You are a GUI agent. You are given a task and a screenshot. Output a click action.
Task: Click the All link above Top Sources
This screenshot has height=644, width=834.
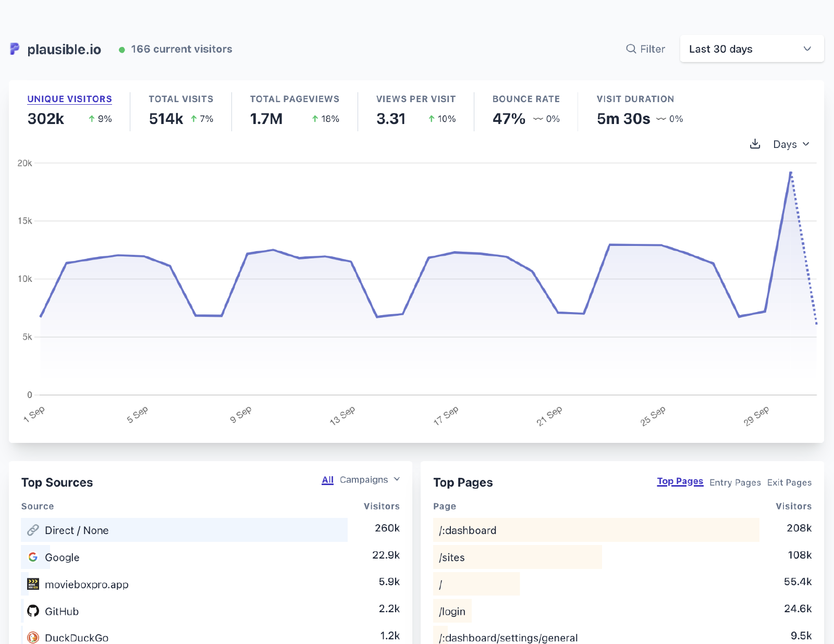327,479
